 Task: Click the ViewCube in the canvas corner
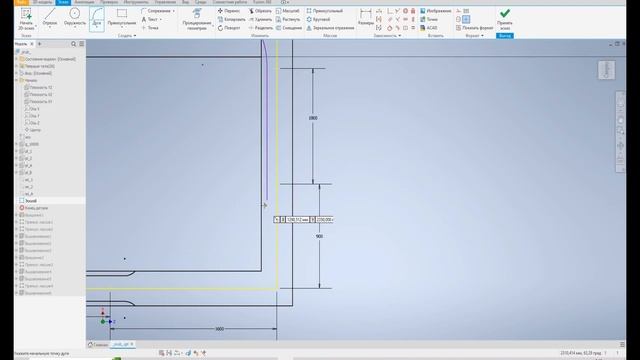[x=607, y=70]
